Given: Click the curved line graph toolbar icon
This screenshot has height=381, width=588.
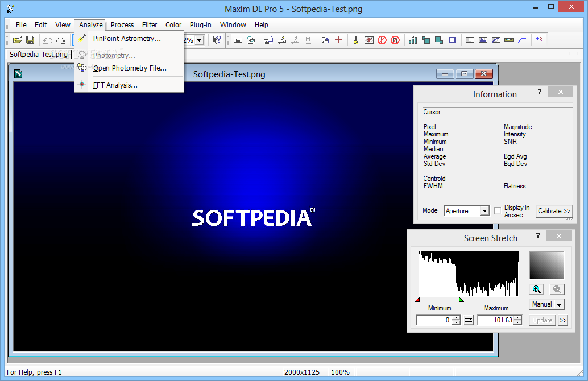Looking at the screenshot, I should tap(496, 40).
